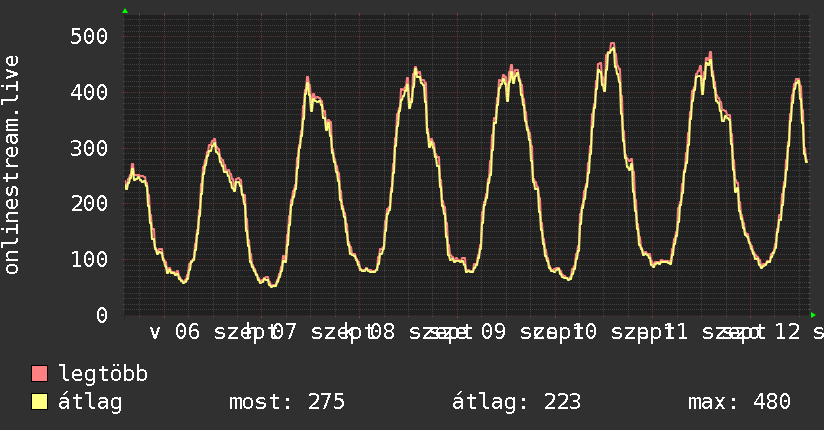Click the 400 y-axis label
The width and height of the screenshot is (824, 430).
[89, 93]
